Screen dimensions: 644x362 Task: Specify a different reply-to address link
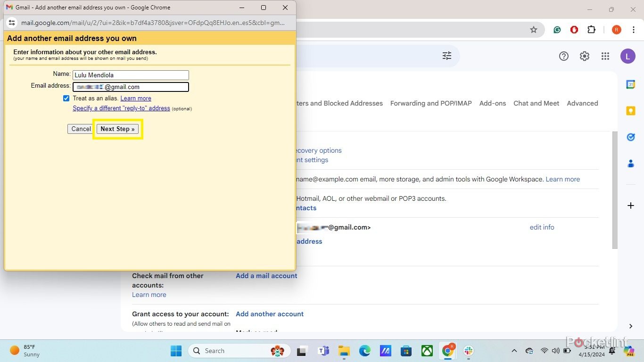(x=121, y=108)
